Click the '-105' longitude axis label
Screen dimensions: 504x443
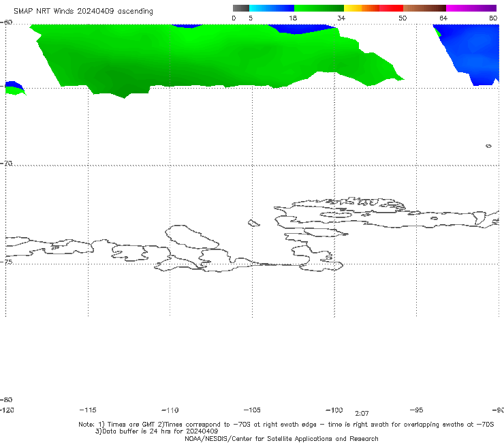[x=252, y=410]
